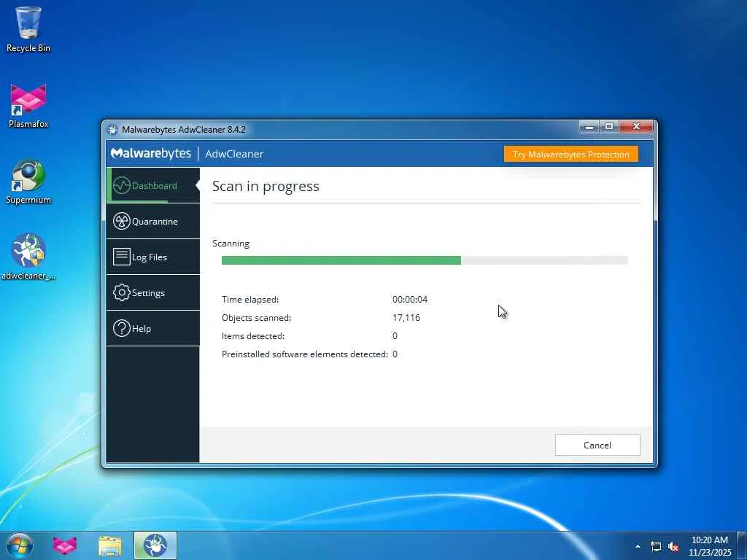Click the green scanning progress bar
This screenshot has width=747, height=560.
click(341, 260)
